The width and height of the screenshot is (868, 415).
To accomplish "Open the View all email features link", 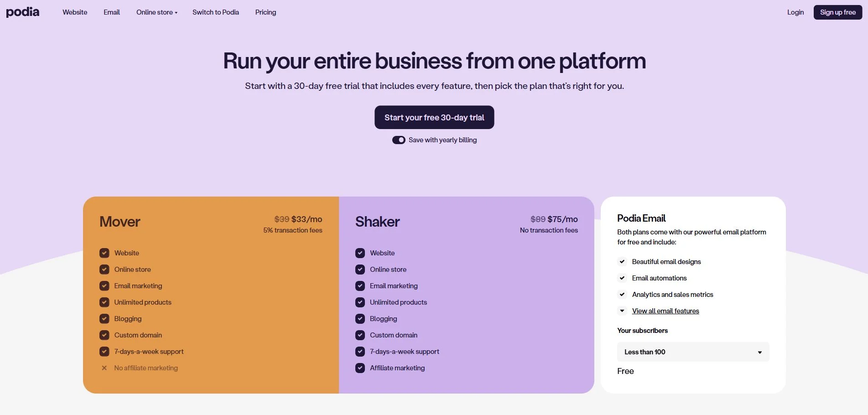I will pyautogui.click(x=665, y=311).
